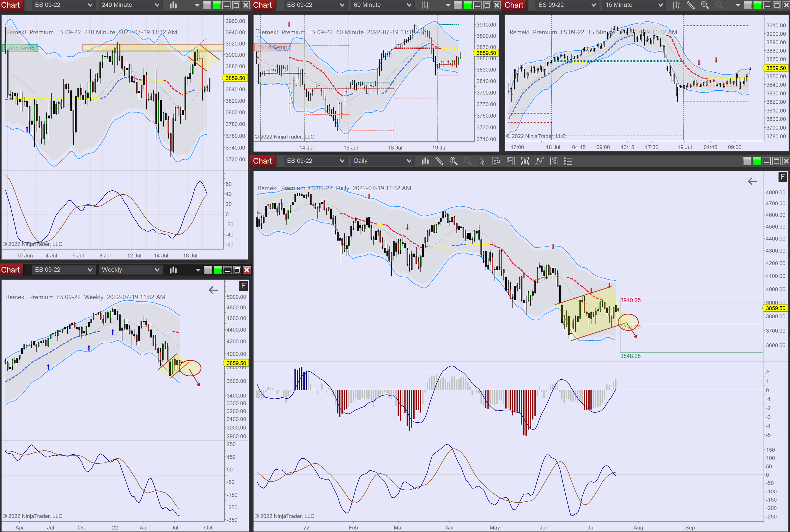Screen dimensions: 790x532
Task: Open ES 09-22 instrument dropdown on Weekly chart
Action: pyautogui.click(x=63, y=270)
